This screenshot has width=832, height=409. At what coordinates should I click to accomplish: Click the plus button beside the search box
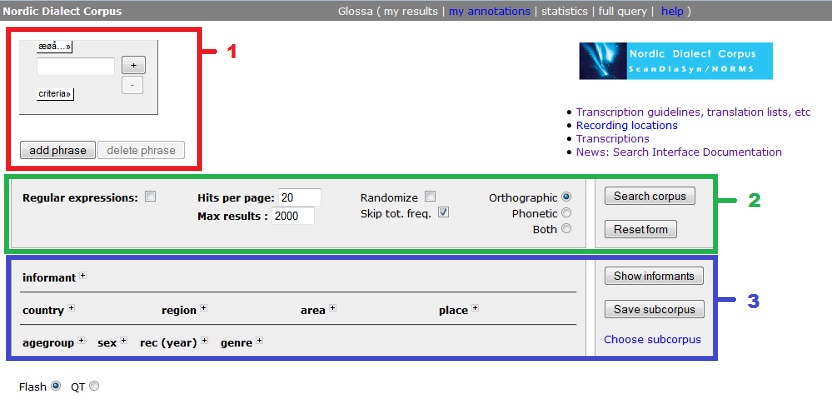pos(134,65)
